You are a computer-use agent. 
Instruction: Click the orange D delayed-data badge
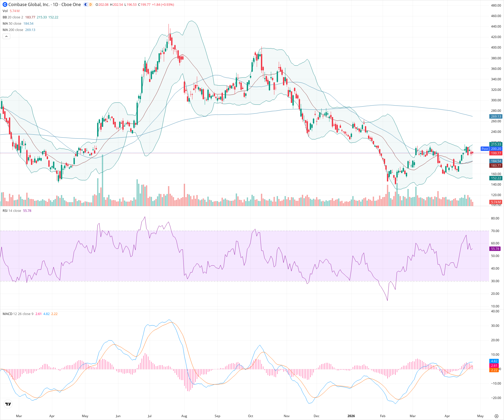coord(91,4)
